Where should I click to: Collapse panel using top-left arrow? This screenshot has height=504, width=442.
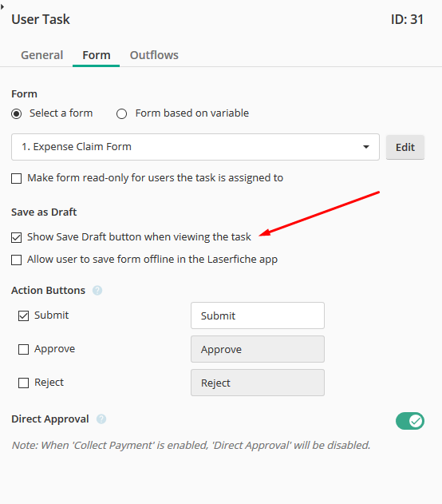[x=2, y=6]
